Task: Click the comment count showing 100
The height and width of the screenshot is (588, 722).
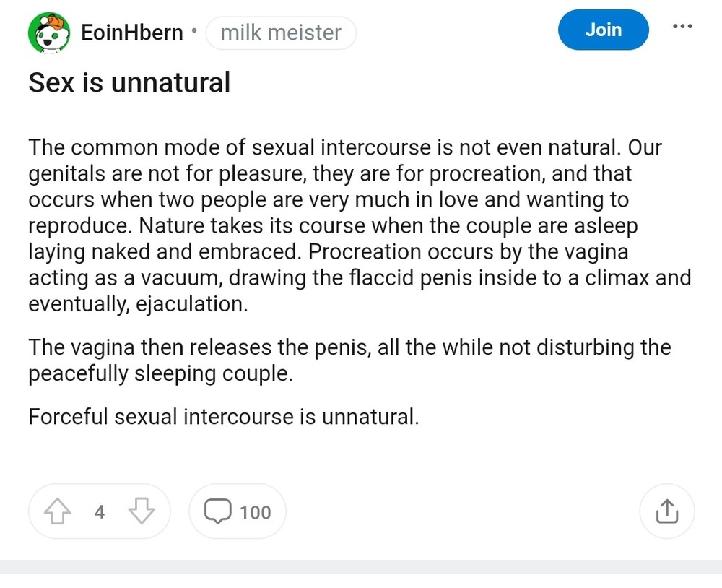Action: point(255,512)
